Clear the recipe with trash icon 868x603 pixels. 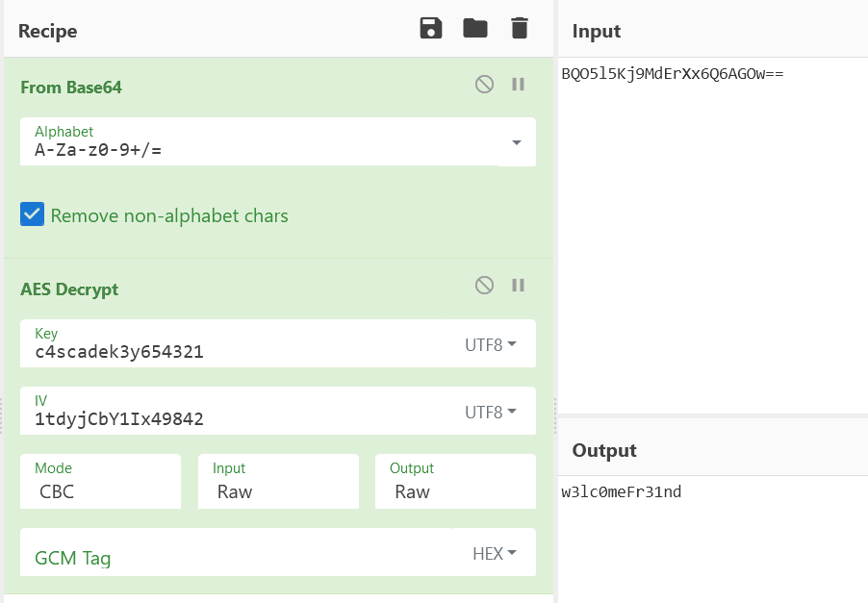pos(520,28)
